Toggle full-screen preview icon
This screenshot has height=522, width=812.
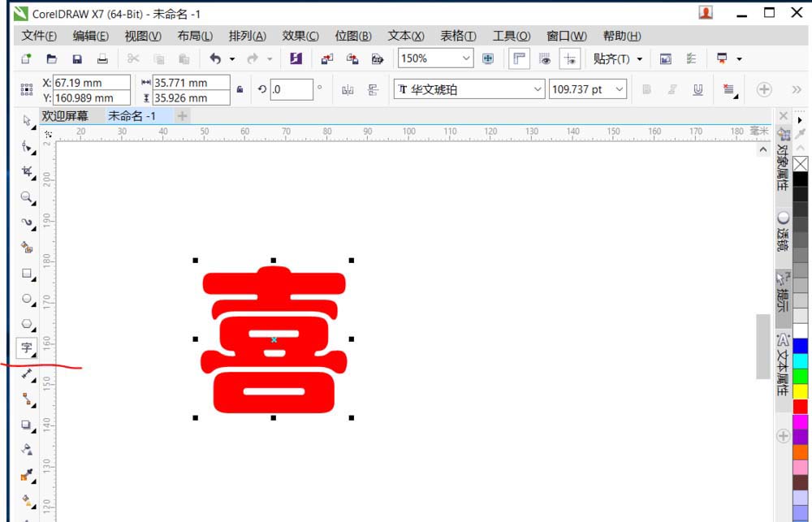(x=488, y=58)
